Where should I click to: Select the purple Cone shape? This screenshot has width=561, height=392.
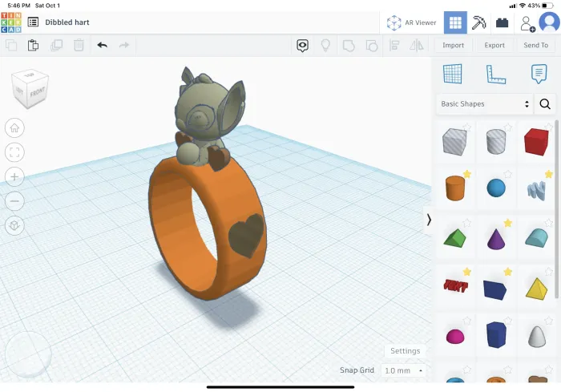click(496, 239)
